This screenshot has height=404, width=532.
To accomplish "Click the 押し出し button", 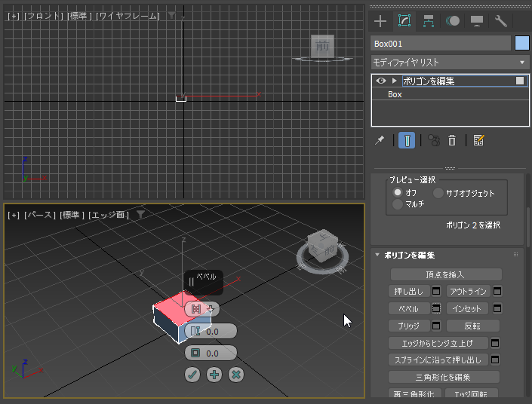I will (x=409, y=291).
